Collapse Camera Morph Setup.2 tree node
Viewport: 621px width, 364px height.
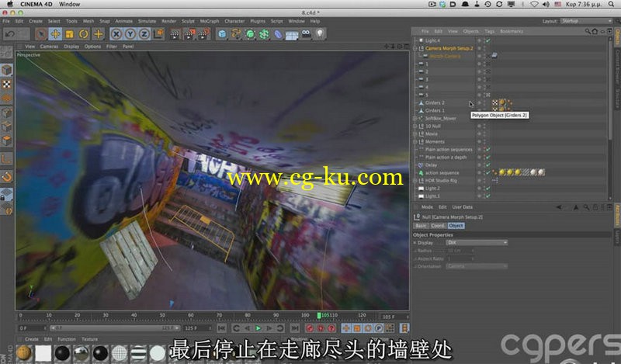[415, 48]
